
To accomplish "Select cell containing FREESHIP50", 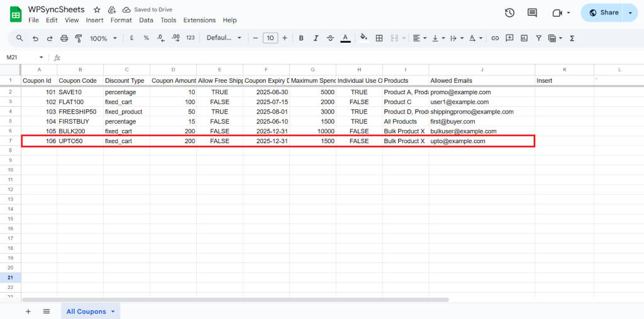I will 80,112.
